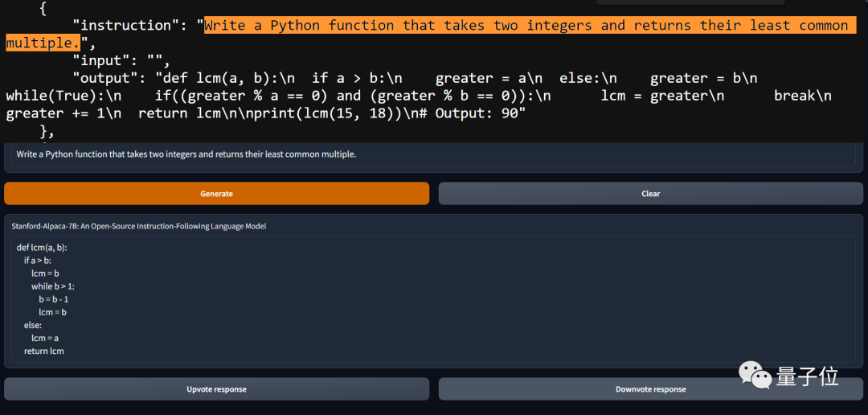Click the "else:" line in generated code
The width and height of the screenshot is (868, 415).
(32, 325)
